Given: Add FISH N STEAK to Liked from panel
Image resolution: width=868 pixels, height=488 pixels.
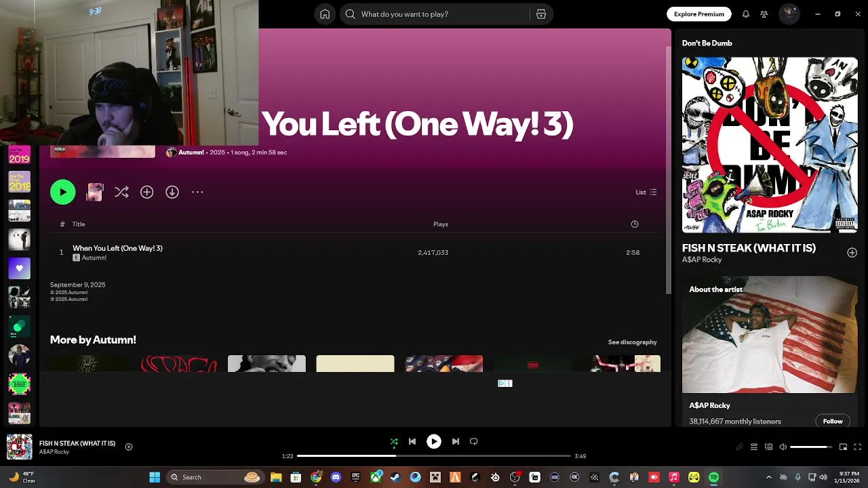Looking at the screenshot, I should coord(852,252).
